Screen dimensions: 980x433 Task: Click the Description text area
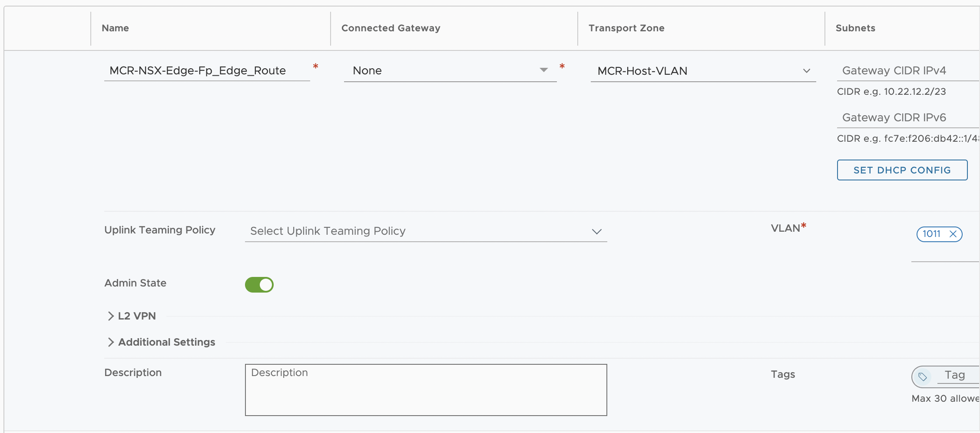tap(426, 390)
